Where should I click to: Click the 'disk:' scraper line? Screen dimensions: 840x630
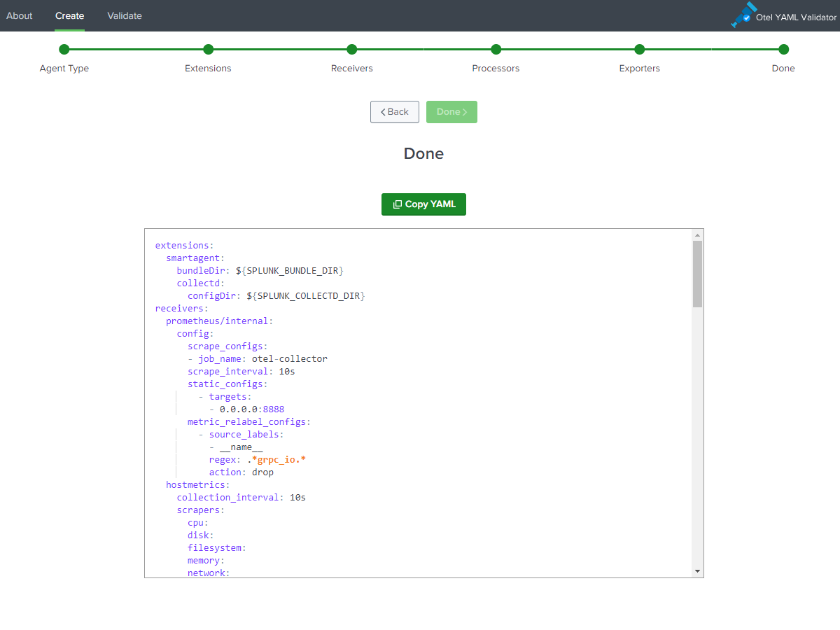click(x=201, y=535)
